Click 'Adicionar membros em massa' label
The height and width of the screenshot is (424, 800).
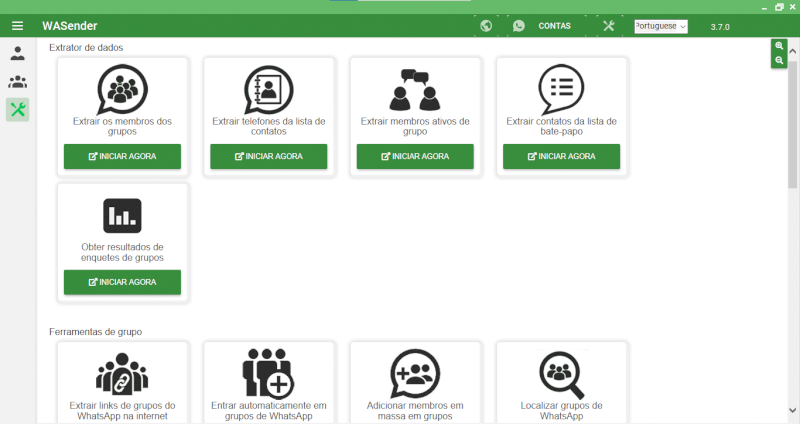pyautogui.click(x=415, y=411)
